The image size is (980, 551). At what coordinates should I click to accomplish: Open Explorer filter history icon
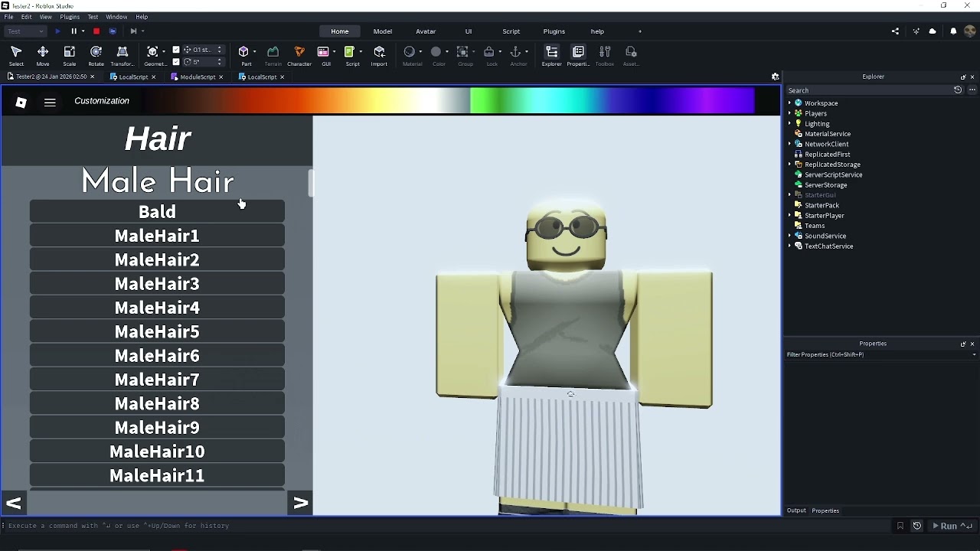tap(958, 90)
